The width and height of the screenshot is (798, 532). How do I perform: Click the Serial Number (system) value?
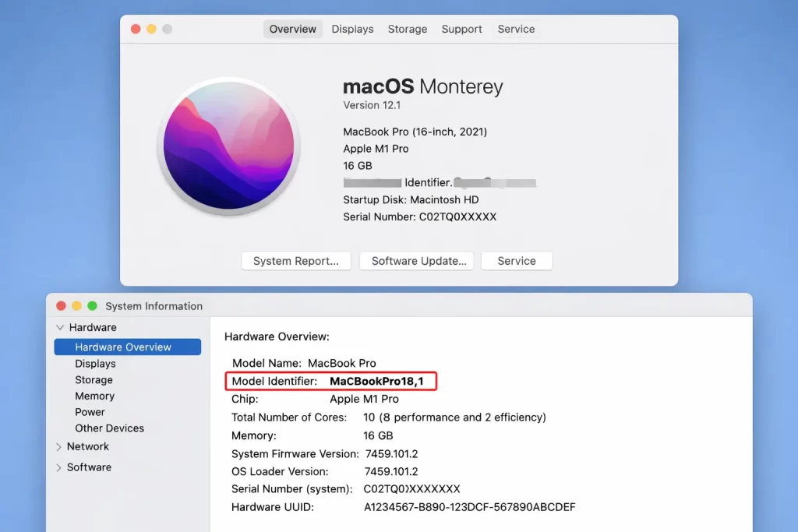[411, 489]
